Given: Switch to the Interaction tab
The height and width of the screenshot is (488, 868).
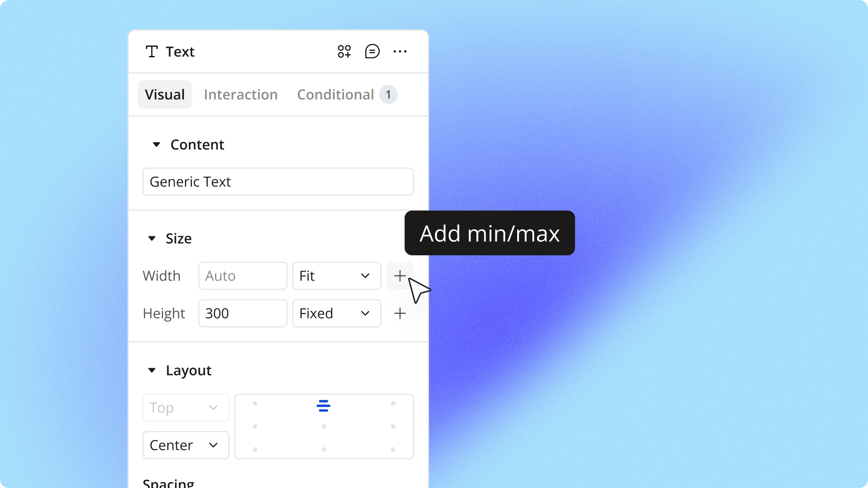Looking at the screenshot, I should 241,94.
